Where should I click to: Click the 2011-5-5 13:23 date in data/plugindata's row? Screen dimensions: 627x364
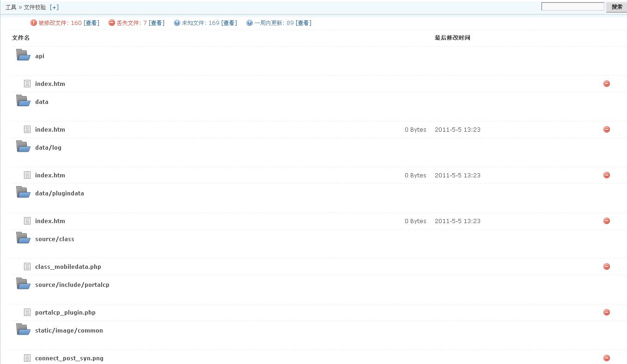[x=457, y=221]
